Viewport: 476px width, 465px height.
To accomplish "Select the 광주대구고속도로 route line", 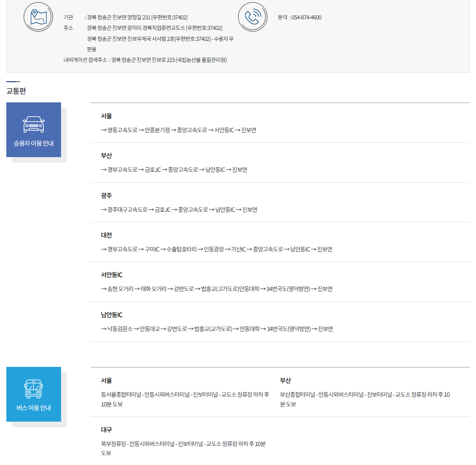I will (x=179, y=209).
